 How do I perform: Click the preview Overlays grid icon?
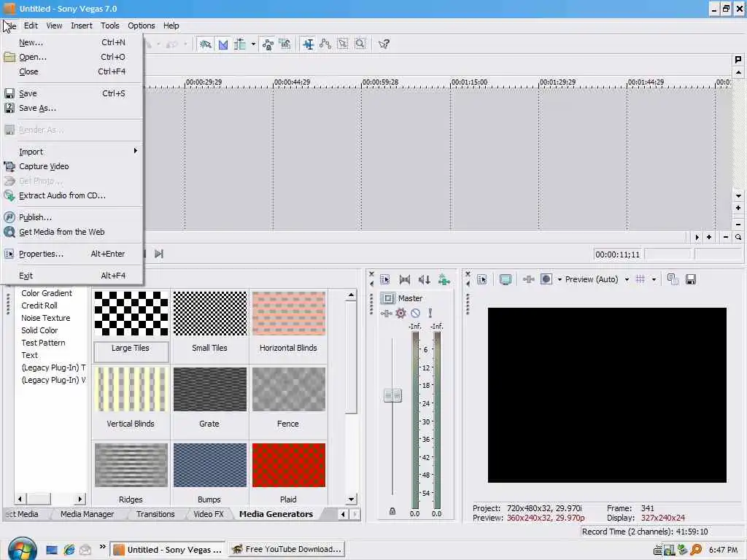pos(640,279)
